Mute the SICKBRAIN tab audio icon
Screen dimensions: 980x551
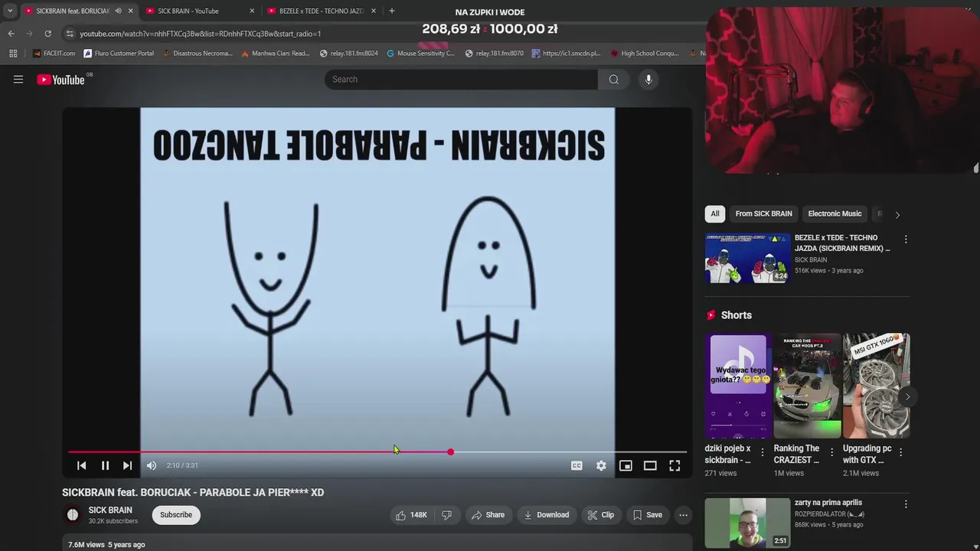[118, 11]
